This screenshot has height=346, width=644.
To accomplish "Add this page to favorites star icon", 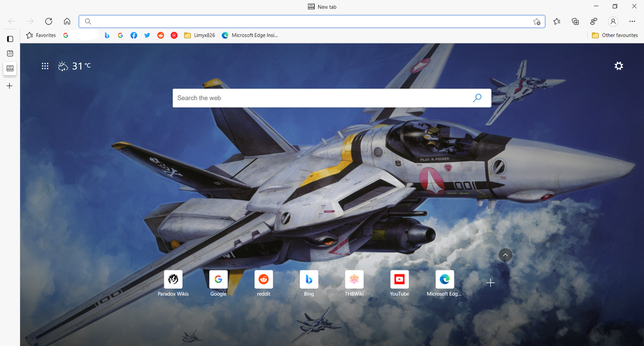I will click(537, 22).
